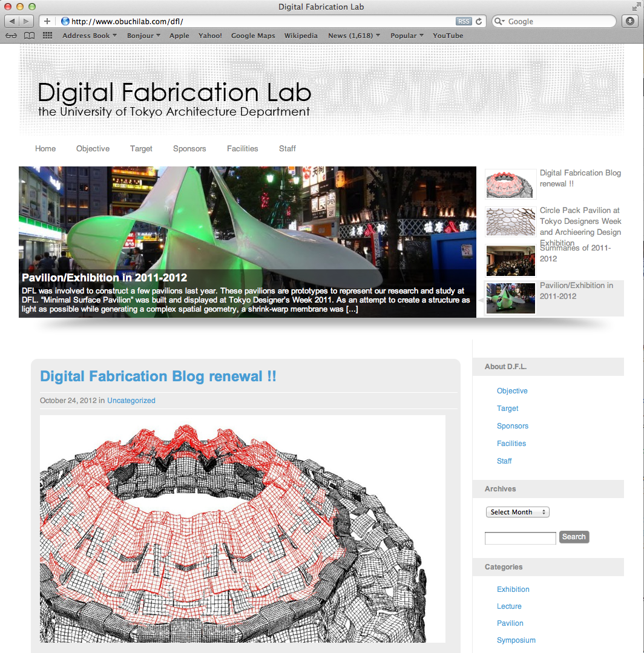Click the Summaries of 2011-2012 slider caption
This screenshot has height=653, width=644.
575,253
